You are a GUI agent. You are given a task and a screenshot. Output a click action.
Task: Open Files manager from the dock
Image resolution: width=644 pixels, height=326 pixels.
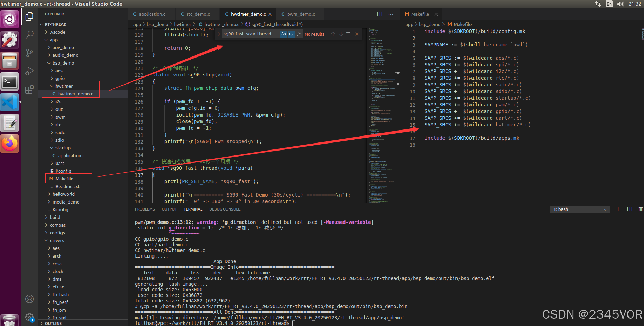pyautogui.click(x=9, y=61)
